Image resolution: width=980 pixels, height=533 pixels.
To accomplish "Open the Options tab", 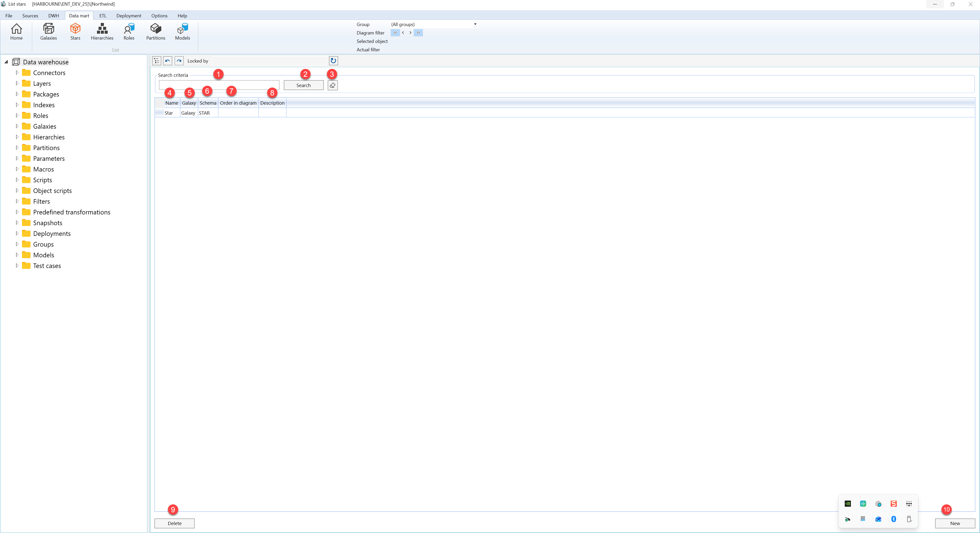I will (160, 16).
